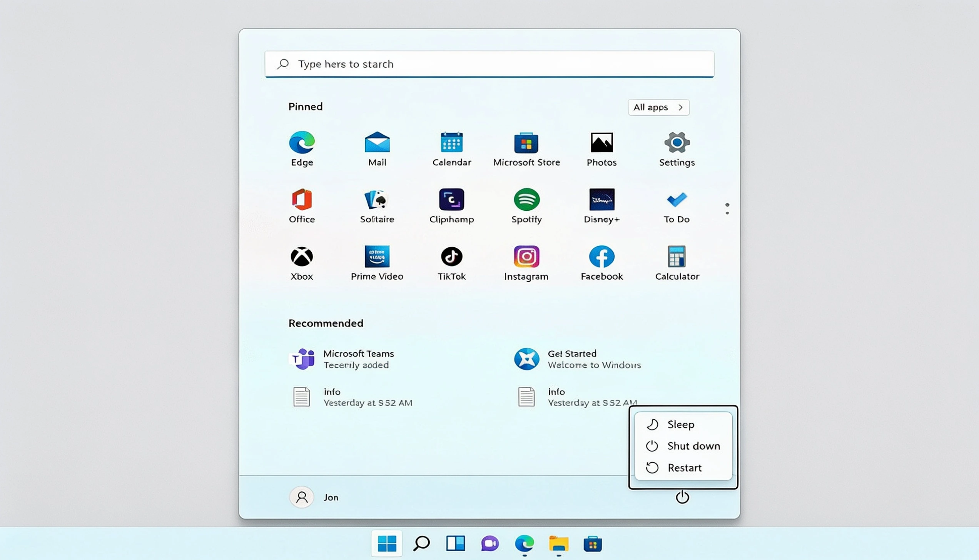Select Restart from the power menu
Image resolution: width=979 pixels, height=560 pixels.
pyautogui.click(x=683, y=468)
